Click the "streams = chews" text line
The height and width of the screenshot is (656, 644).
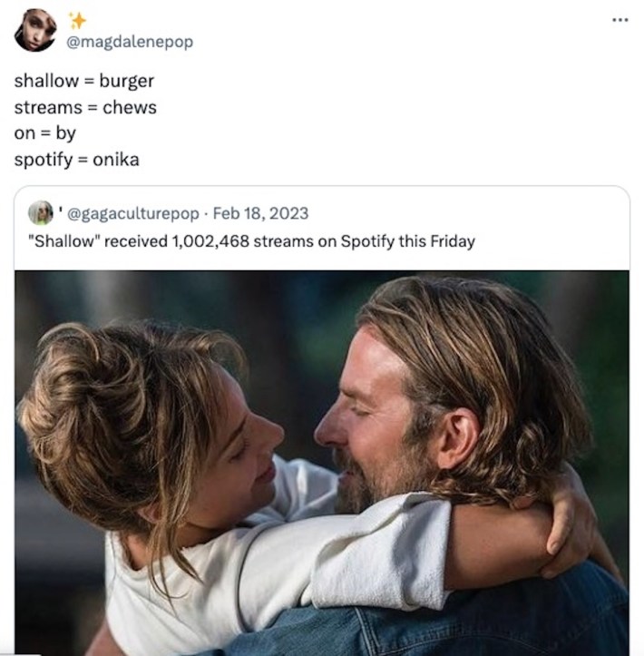(85, 107)
